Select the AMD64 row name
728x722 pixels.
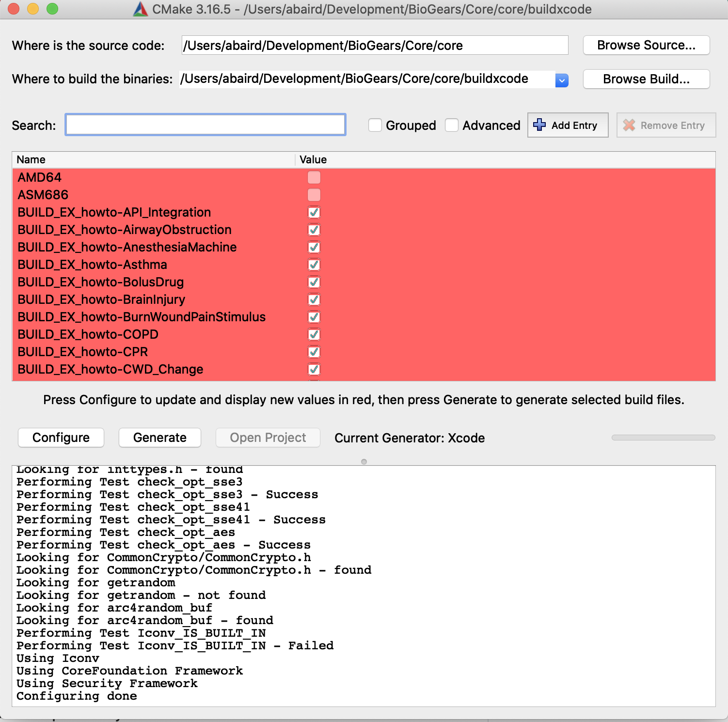(40, 177)
